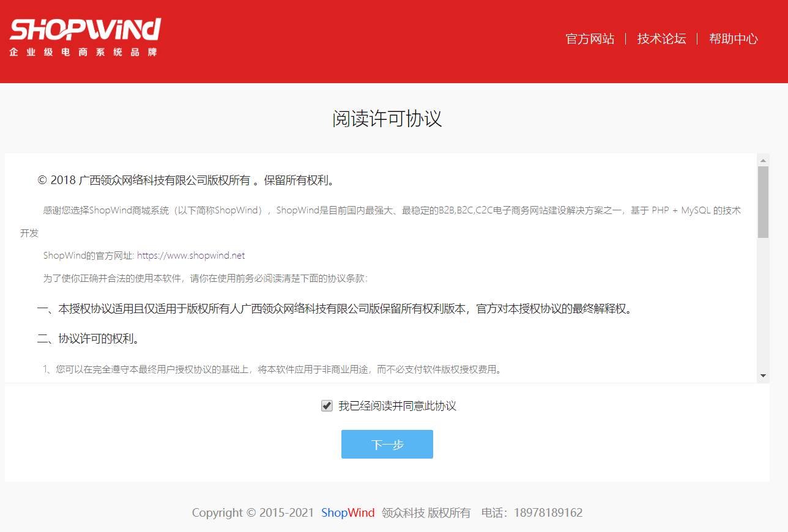The width and height of the screenshot is (788, 532).
Task: Click the agreement scrollbar thumb
Action: point(763,202)
